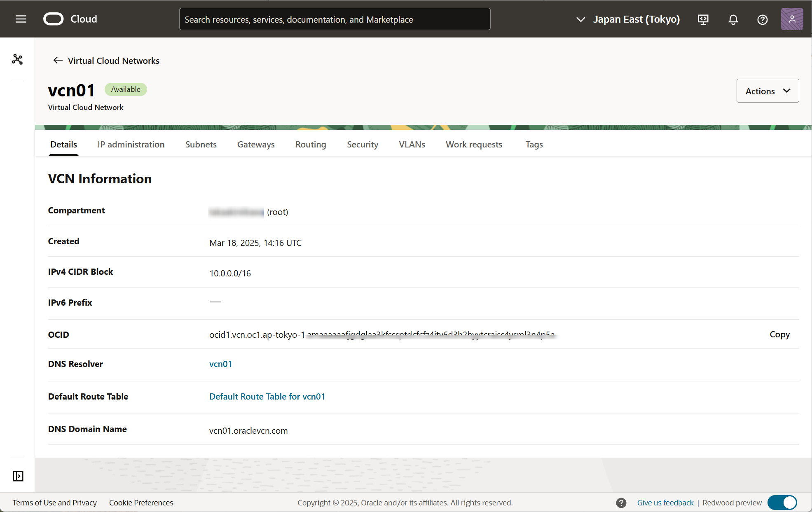Screen dimensions: 812x512
Task: Go back to Virtual Cloud Networks
Action: click(x=113, y=61)
